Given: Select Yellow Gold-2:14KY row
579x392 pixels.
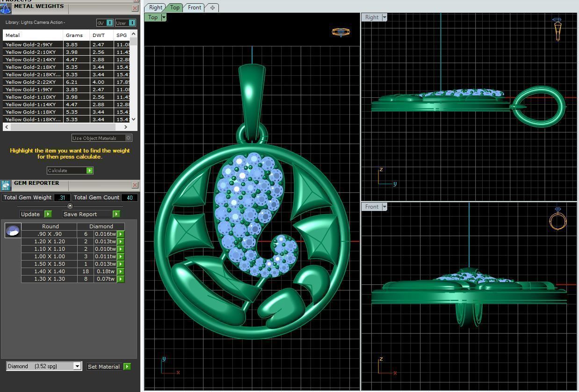Looking at the screenshot, I should [66, 59].
